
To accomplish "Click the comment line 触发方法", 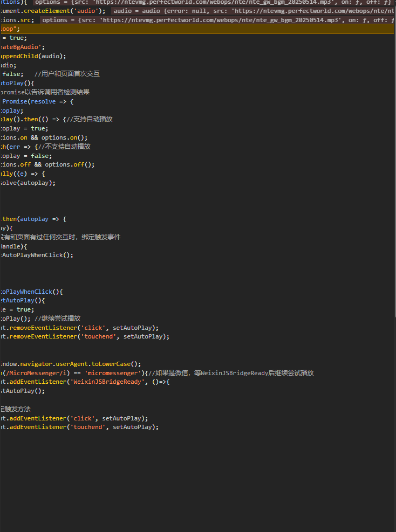I will pos(15,409).
